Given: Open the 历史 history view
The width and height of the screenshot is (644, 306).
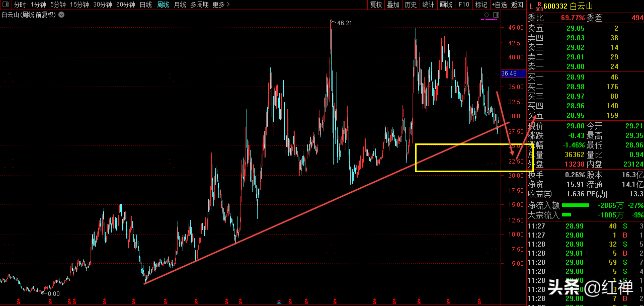Looking at the screenshot, I should pos(411,5).
